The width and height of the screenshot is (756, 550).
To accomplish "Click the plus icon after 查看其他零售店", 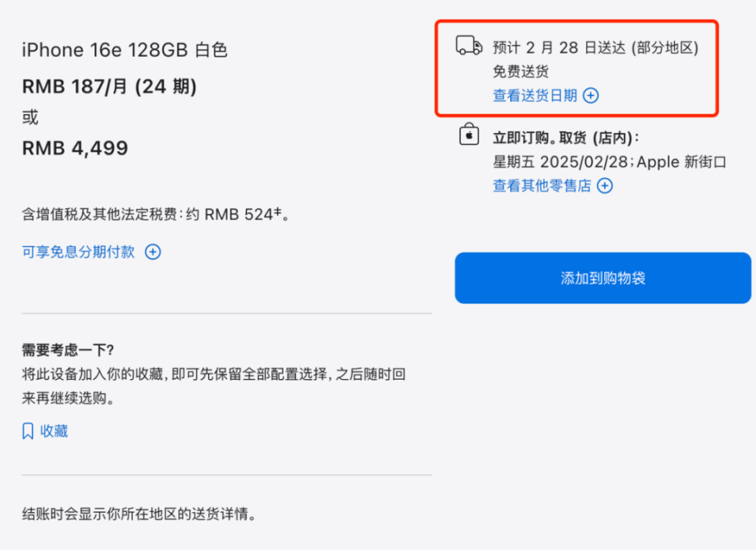I will tap(604, 185).
